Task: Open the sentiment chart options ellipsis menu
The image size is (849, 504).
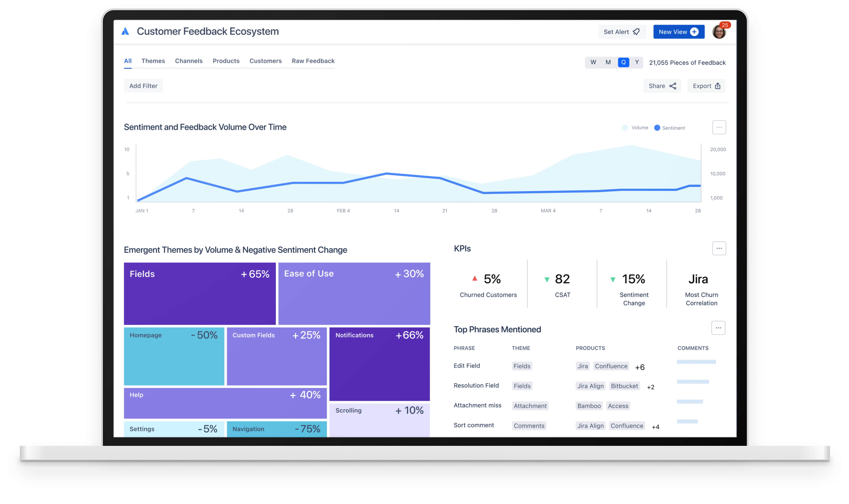Action: 719,127
